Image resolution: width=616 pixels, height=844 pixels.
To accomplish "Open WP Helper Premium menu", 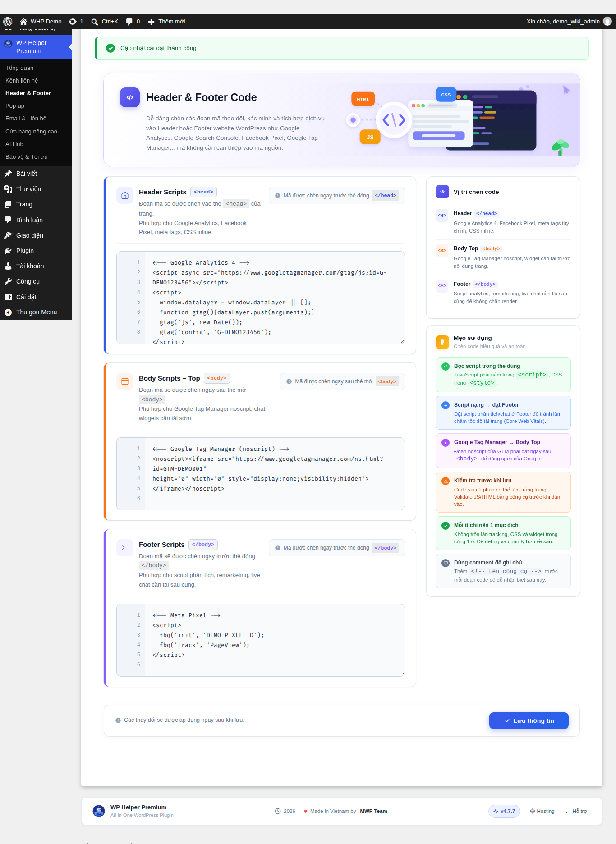I will 36,47.
